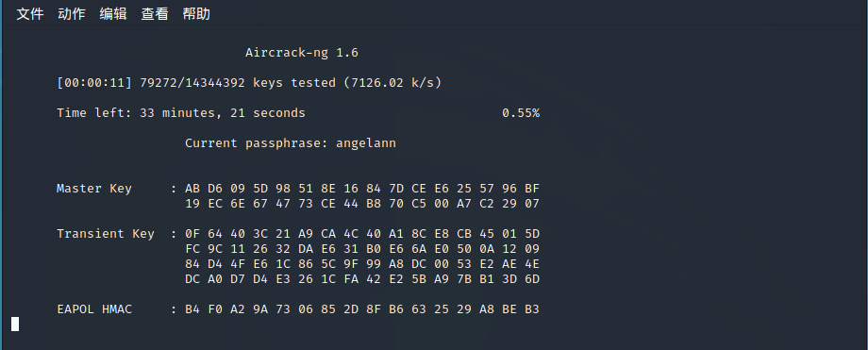Click the current passphrase angelann
Image resolution: width=868 pixels, height=350 pixels.
(366, 143)
